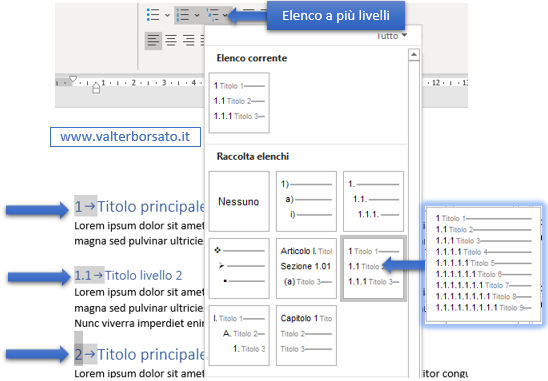Click the numbered list icon
548x381 pixels.
pos(183,15)
